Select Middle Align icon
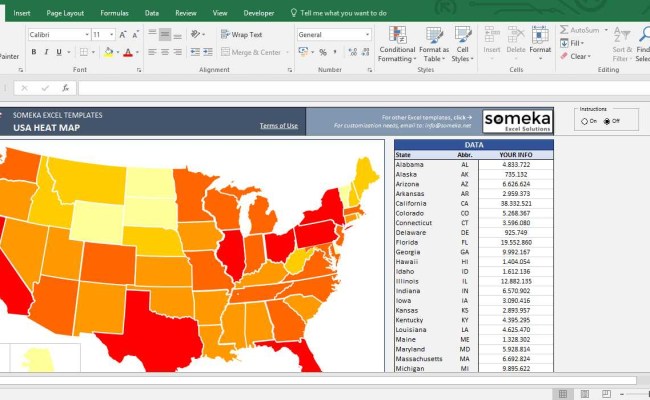Viewport: 650px width, 400px height. (165, 34)
